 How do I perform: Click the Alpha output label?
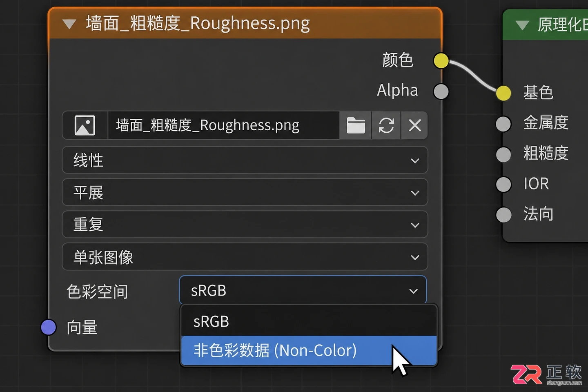397,90
